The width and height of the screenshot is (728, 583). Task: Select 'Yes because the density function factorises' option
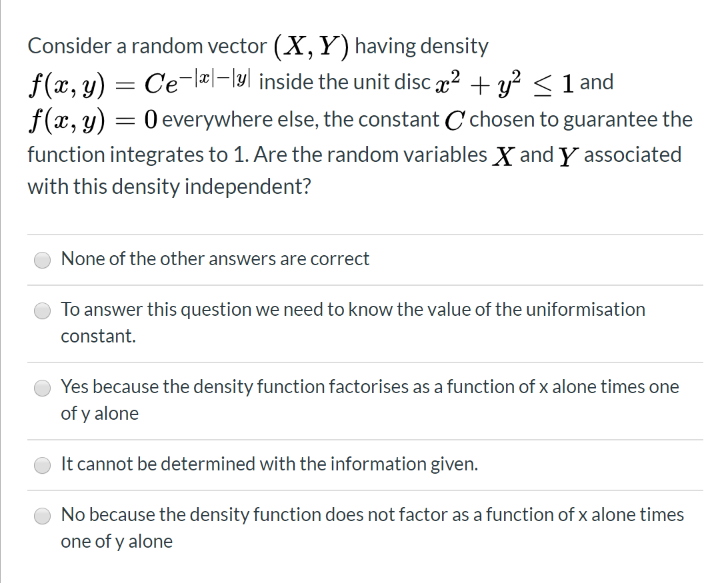42,388
